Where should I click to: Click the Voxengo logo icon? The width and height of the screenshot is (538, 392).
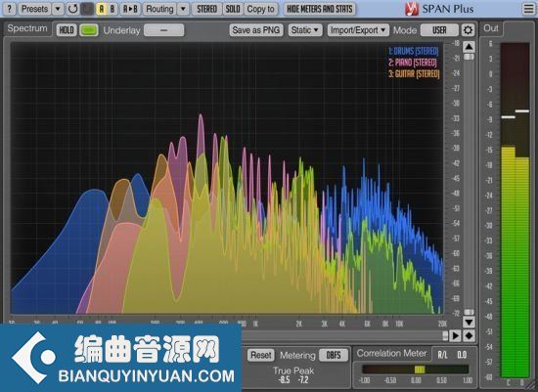pyautogui.click(x=411, y=9)
